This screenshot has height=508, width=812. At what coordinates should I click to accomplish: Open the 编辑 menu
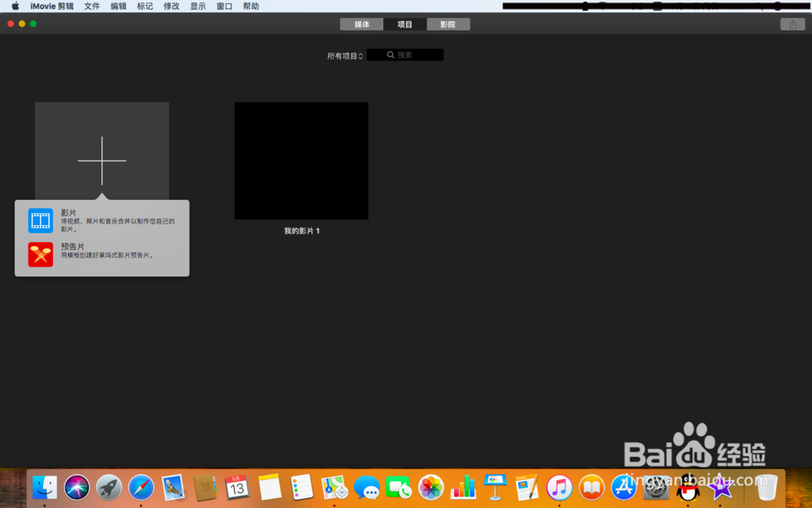(x=118, y=7)
